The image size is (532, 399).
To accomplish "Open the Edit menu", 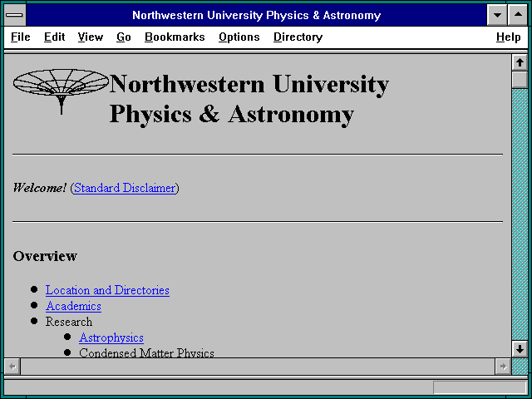I will [54, 37].
